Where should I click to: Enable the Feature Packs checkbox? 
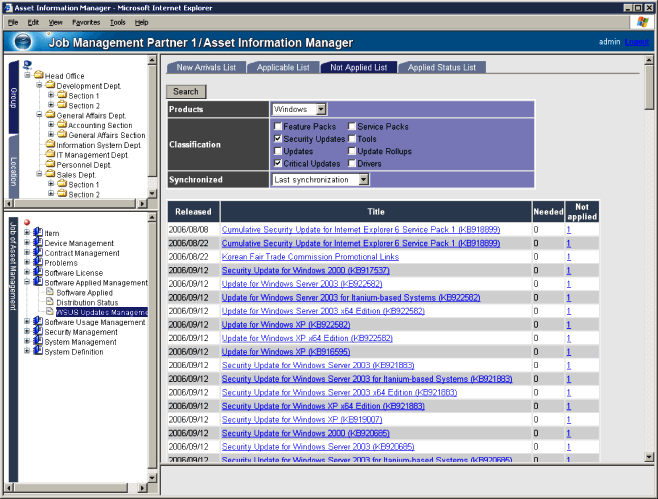[278, 127]
